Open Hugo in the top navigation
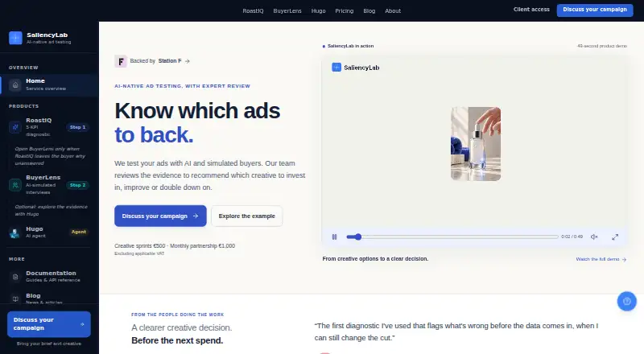Image resolution: width=644 pixels, height=354 pixels. click(x=318, y=11)
